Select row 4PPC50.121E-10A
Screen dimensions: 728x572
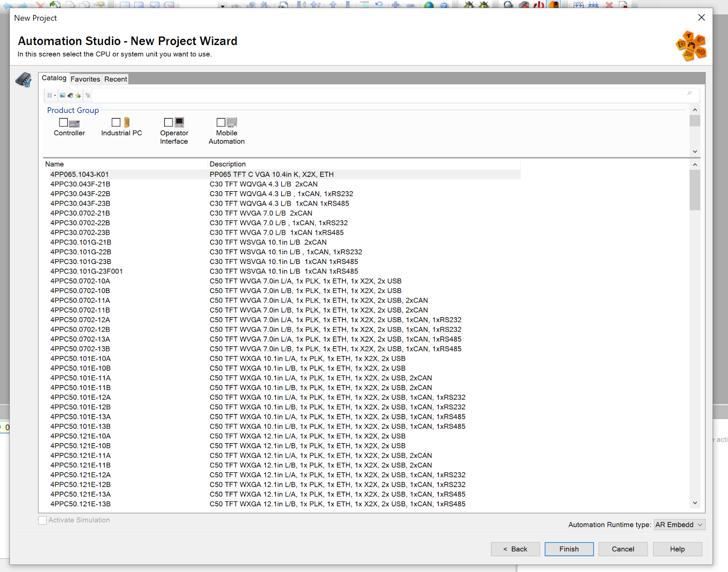[x=282, y=436]
